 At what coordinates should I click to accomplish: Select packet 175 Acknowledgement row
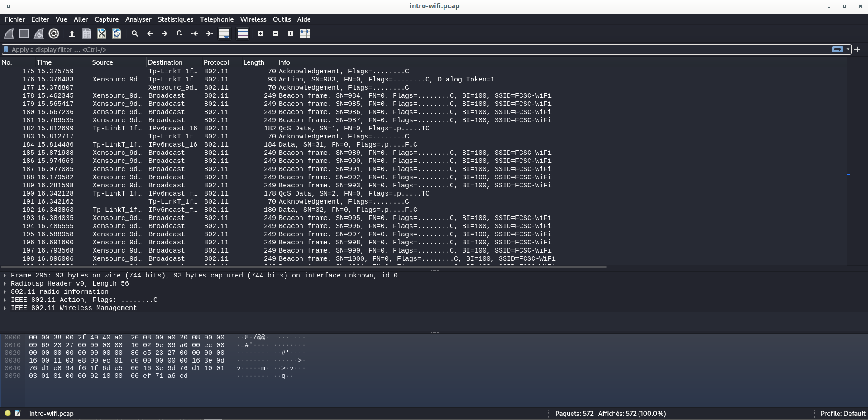pyautogui.click(x=423, y=72)
